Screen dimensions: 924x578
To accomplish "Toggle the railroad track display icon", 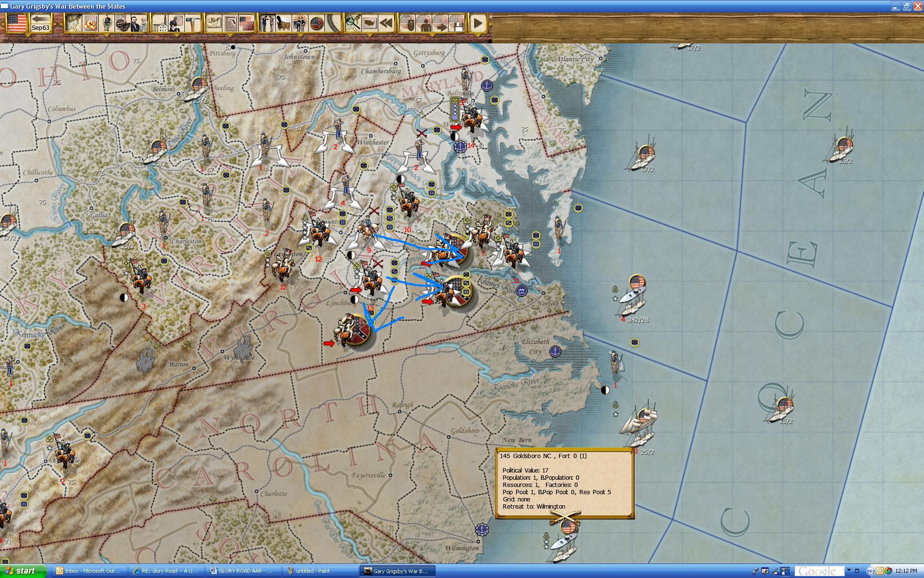I will (x=333, y=23).
